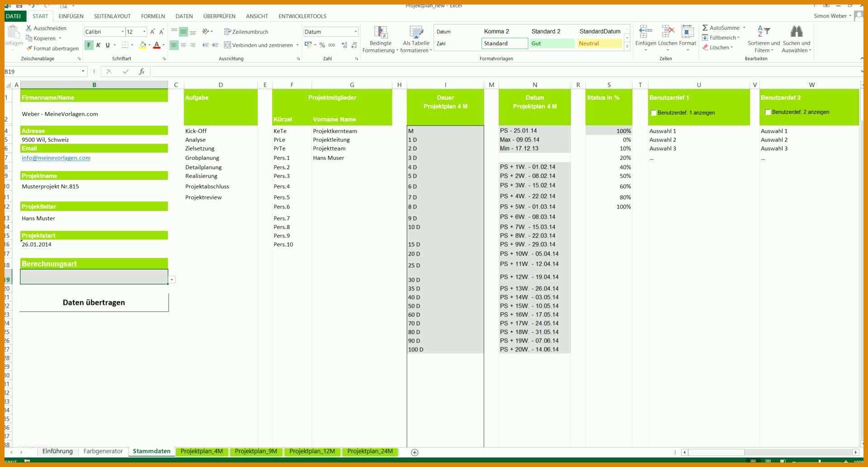Add a new sheet with plus icon

415,452
